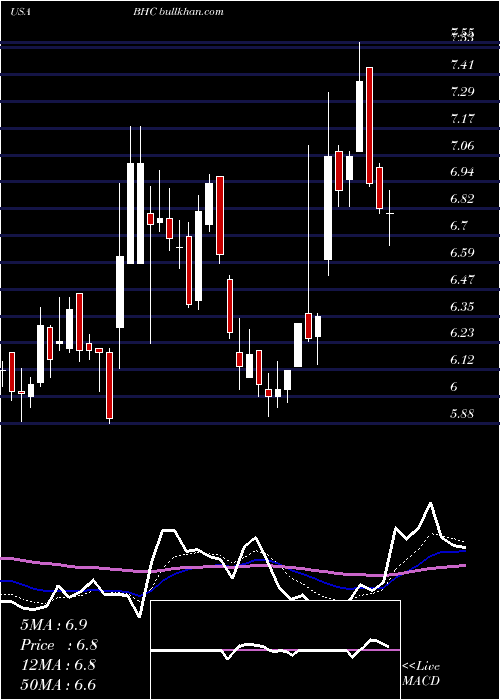This screenshot has height=700, width=500.
Task: Select the 6.7 price level label
Action: (459, 225)
